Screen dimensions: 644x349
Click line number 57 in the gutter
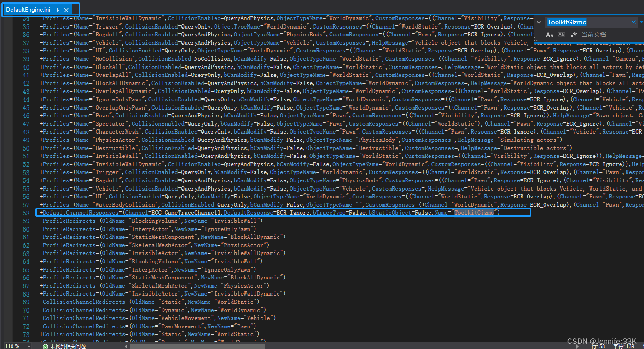tap(26, 205)
